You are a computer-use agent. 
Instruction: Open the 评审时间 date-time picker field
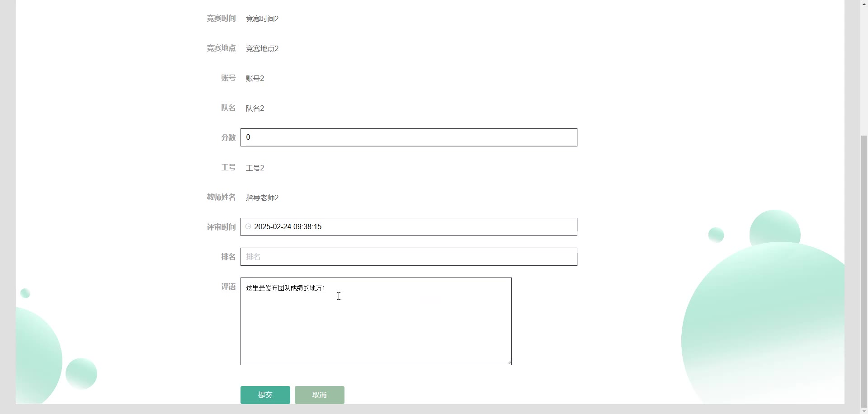[x=409, y=227]
